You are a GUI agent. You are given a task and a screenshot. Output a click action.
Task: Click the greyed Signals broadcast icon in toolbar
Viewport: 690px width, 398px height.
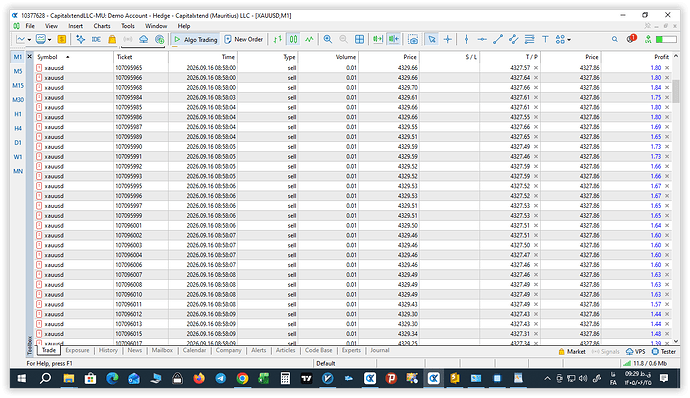pyautogui.click(x=128, y=40)
